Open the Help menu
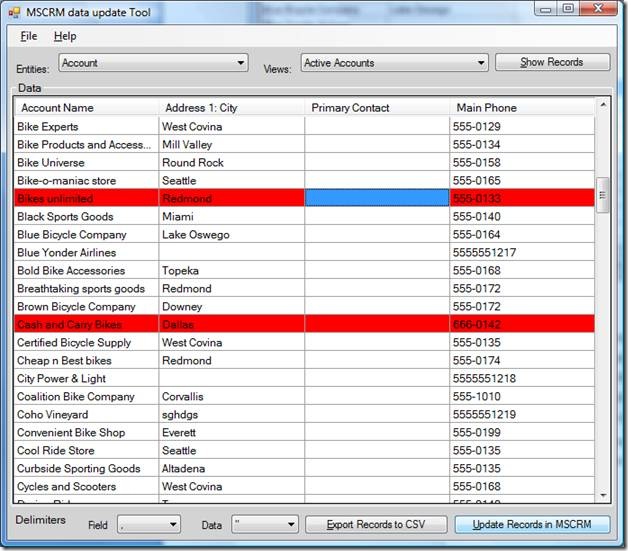 click(65, 36)
